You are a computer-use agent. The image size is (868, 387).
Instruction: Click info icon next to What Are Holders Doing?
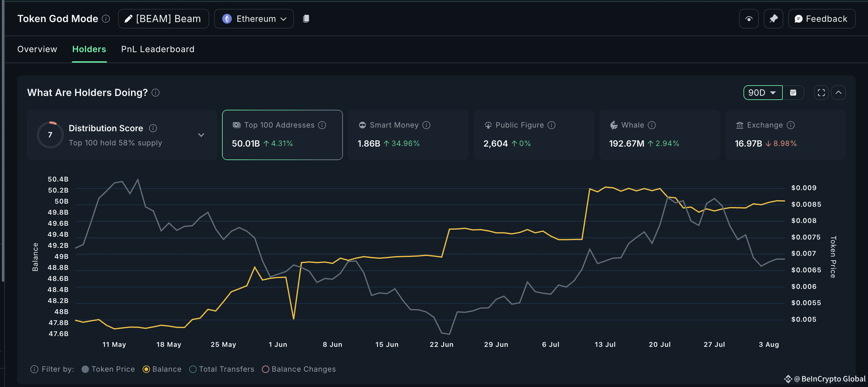(x=155, y=93)
